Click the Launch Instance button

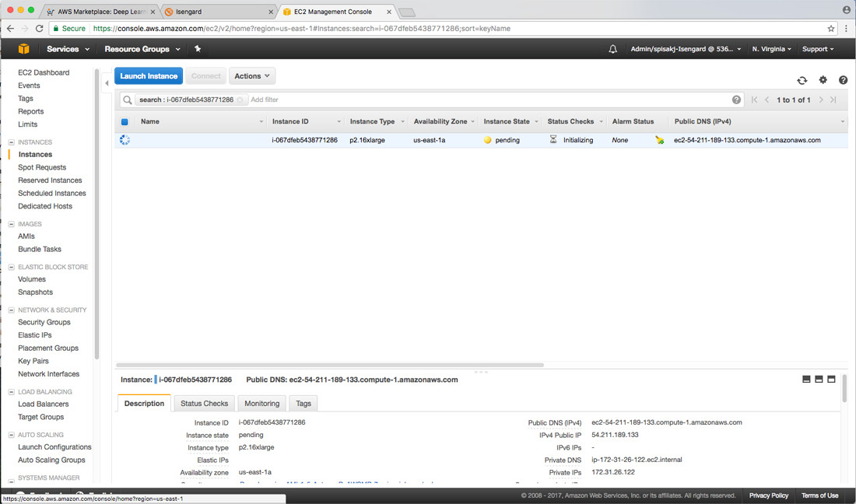(149, 75)
